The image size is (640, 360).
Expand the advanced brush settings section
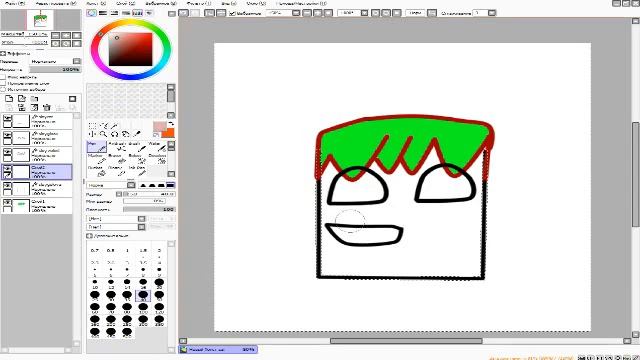click(x=89, y=236)
